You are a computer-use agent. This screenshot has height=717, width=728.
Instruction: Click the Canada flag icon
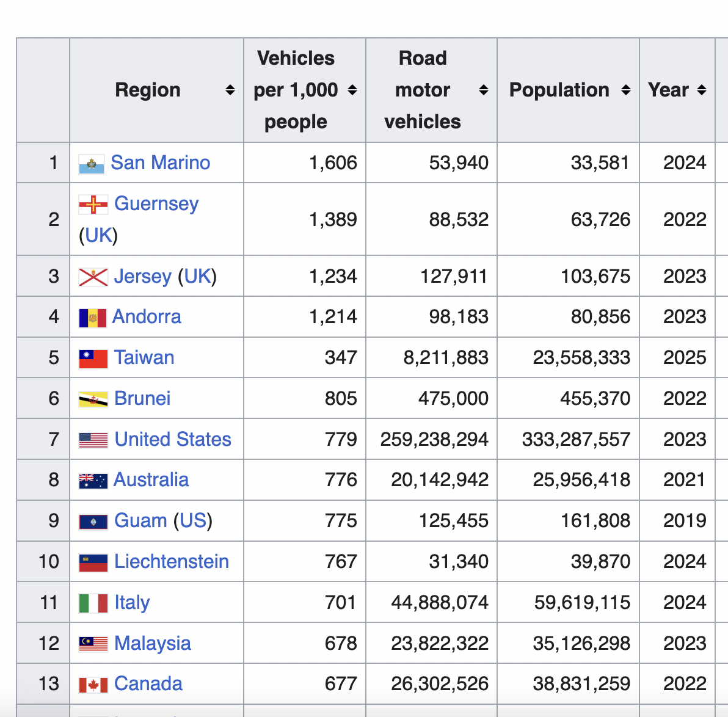(93, 685)
